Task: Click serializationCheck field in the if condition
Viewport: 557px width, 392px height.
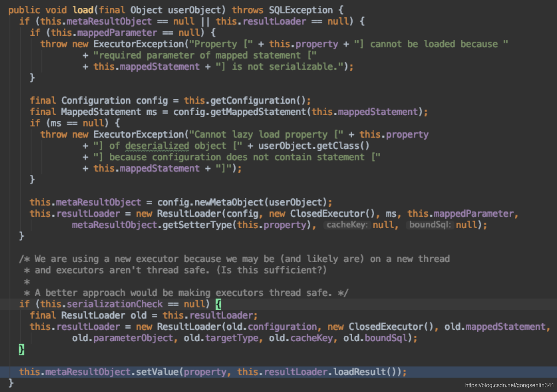Action: click(x=114, y=304)
